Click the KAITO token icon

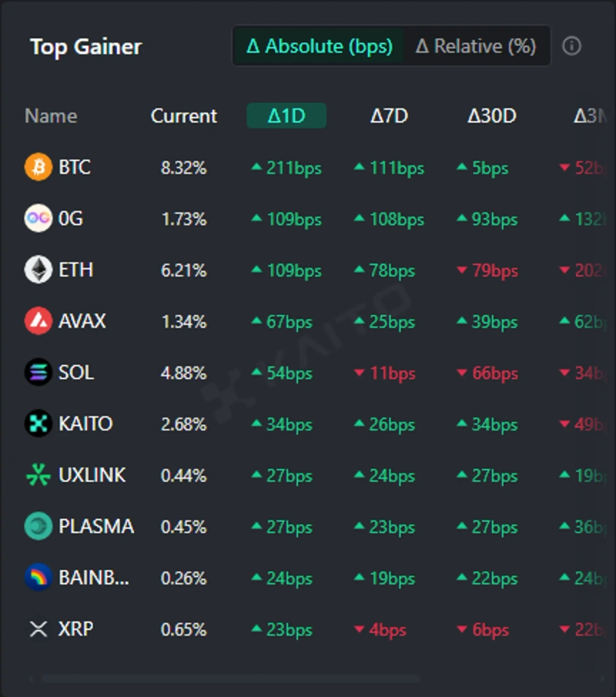pyautogui.click(x=38, y=424)
